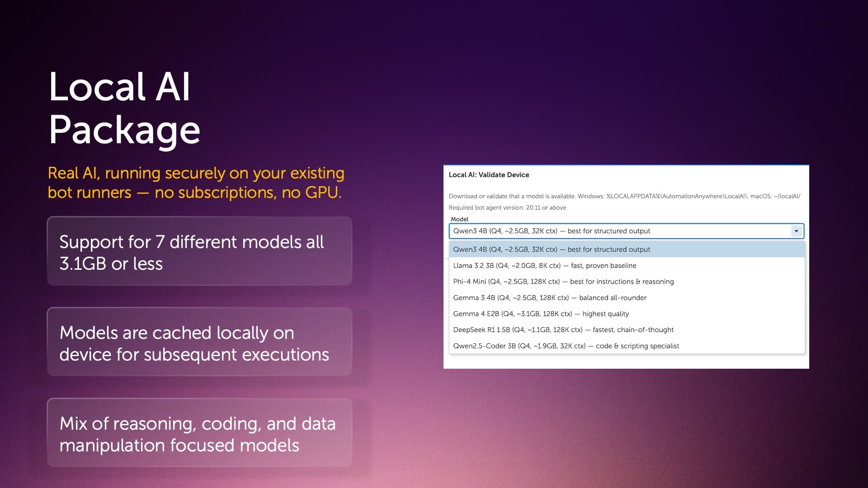Screen dimensions: 868x488
Task: Click the 'Required bot agent version' text
Action: tap(507, 208)
